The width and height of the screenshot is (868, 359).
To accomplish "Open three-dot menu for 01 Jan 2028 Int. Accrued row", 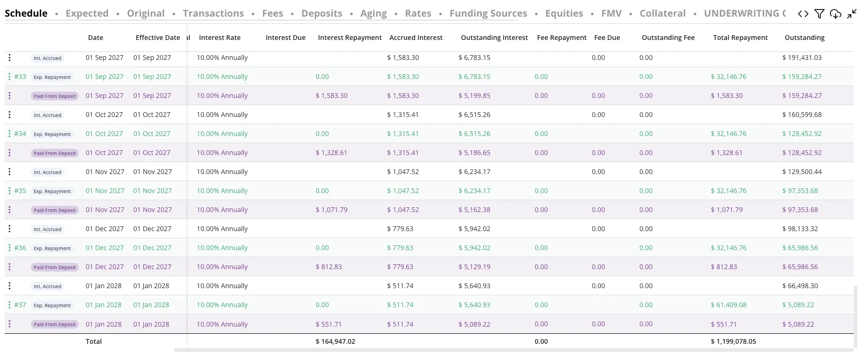I will [10, 286].
